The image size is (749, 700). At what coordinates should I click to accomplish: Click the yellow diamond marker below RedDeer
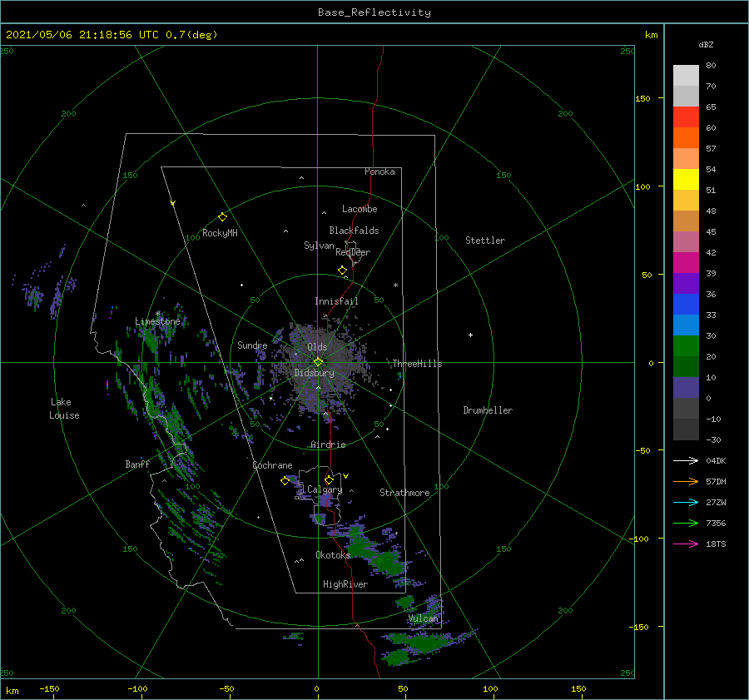click(342, 271)
